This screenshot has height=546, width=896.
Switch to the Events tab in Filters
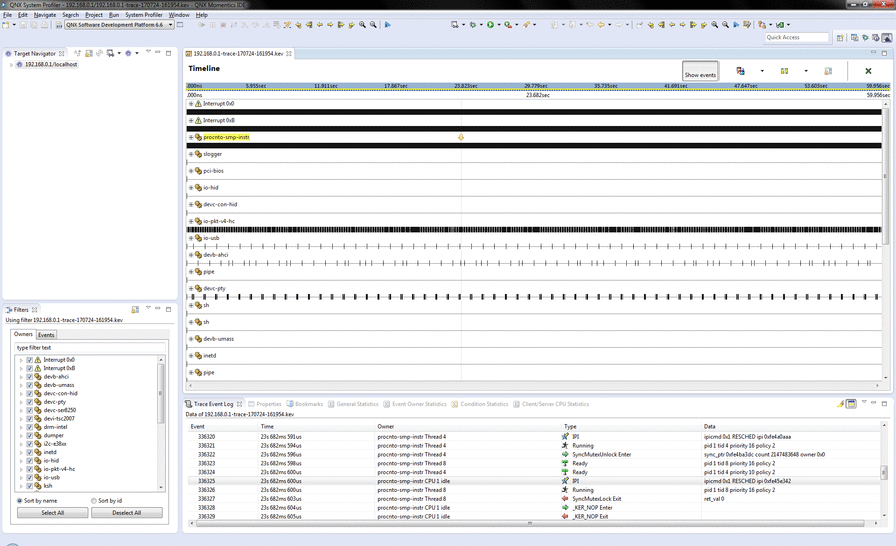click(x=46, y=335)
